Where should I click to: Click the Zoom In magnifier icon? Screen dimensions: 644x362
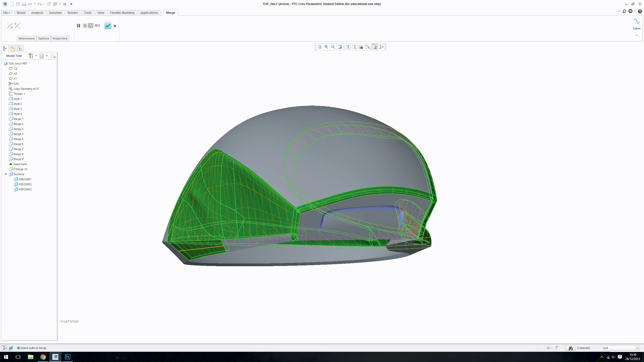(326, 47)
